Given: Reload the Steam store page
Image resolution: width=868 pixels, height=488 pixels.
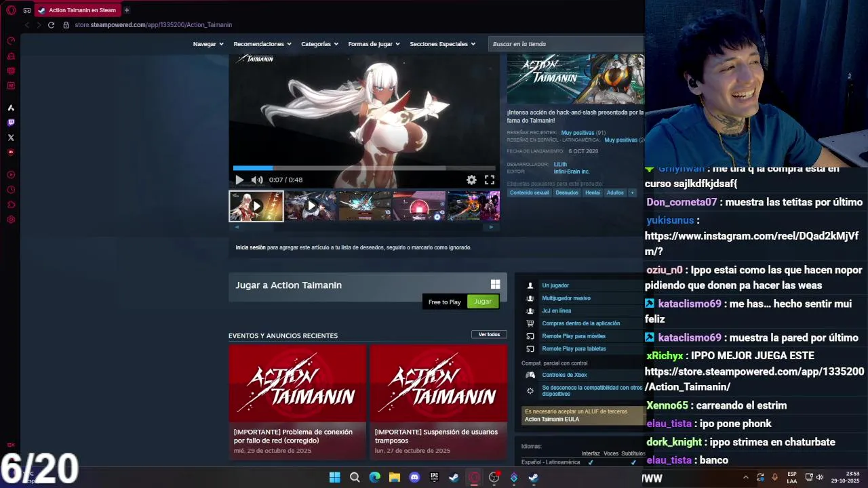Looking at the screenshot, I should click(51, 25).
